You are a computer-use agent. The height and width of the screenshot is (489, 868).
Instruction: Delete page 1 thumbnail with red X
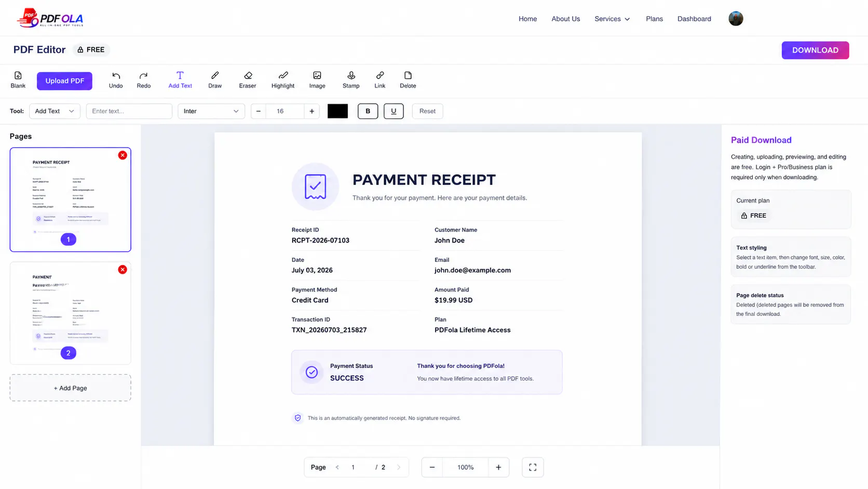click(x=123, y=155)
